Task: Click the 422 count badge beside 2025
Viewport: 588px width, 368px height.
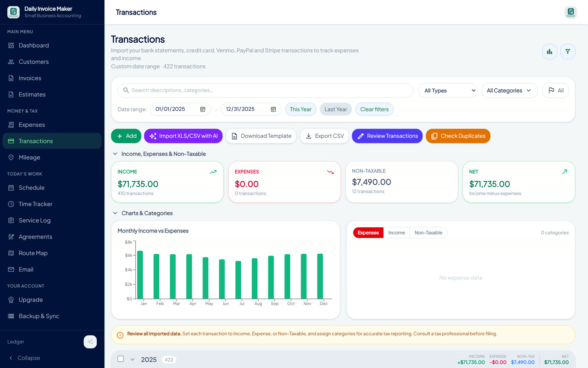Action: click(x=169, y=360)
